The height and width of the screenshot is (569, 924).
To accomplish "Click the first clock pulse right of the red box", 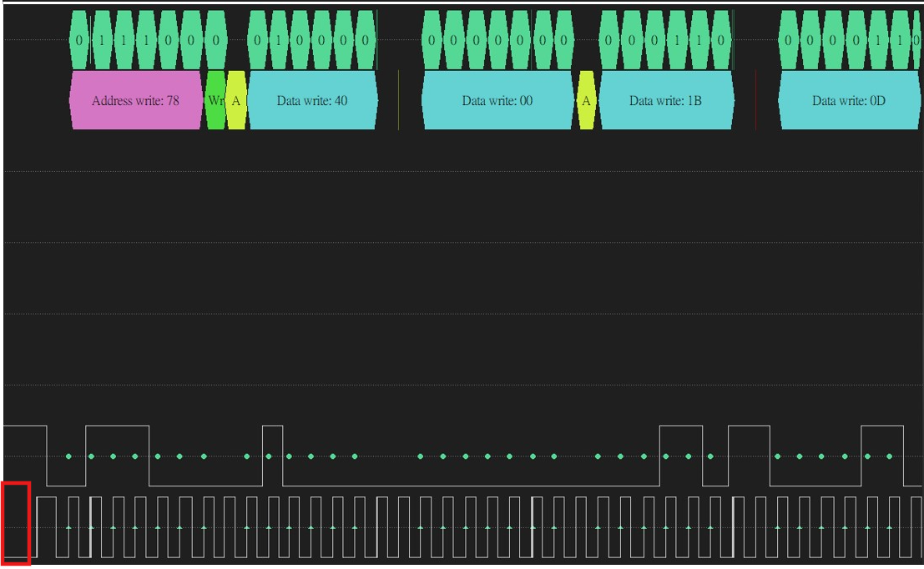I will (x=47, y=527).
